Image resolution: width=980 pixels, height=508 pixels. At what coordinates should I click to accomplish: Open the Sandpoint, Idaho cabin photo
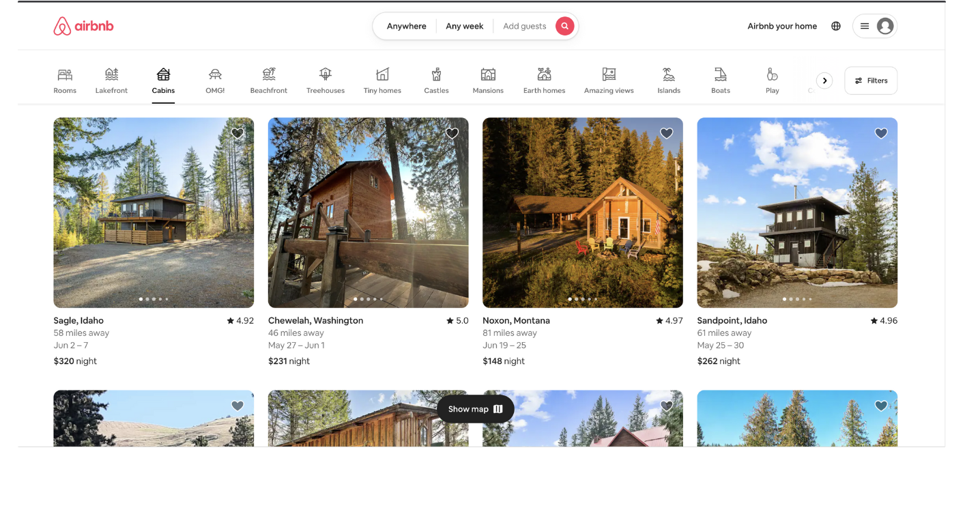(797, 212)
